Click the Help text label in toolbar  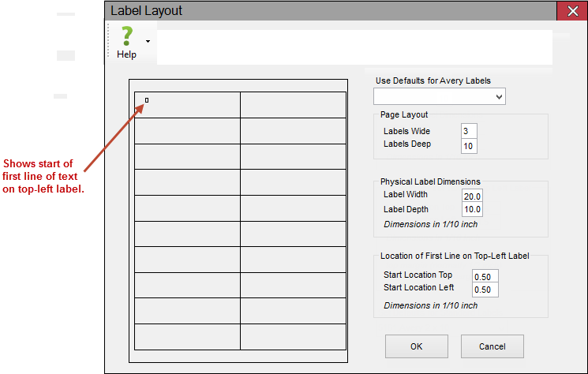click(x=126, y=54)
